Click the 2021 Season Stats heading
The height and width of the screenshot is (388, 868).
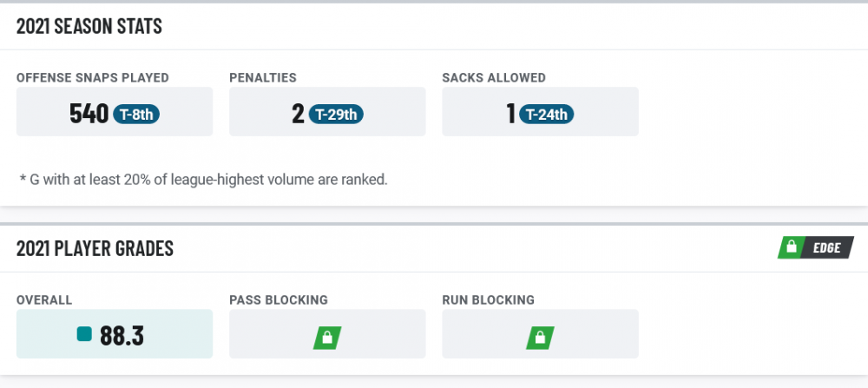tap(89, 26)
